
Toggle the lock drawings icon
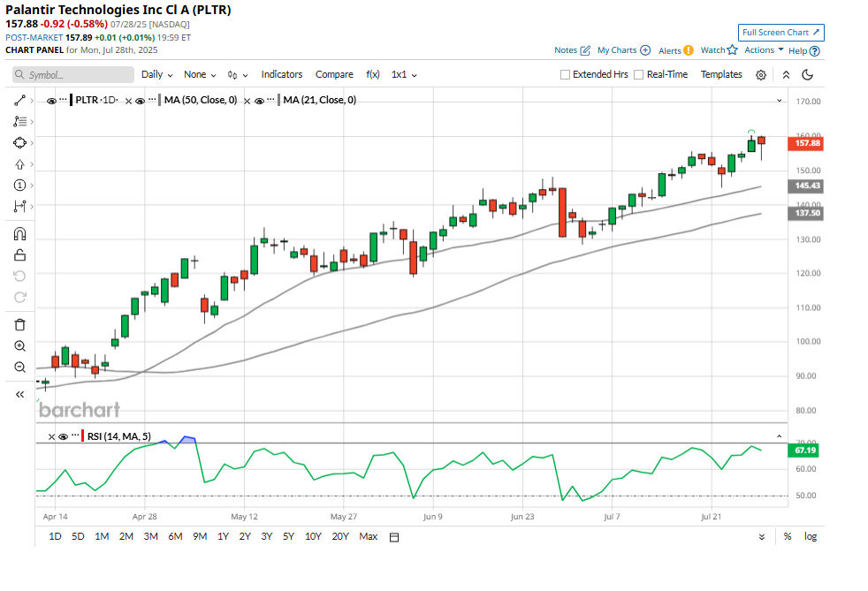(x=19, y=255)
